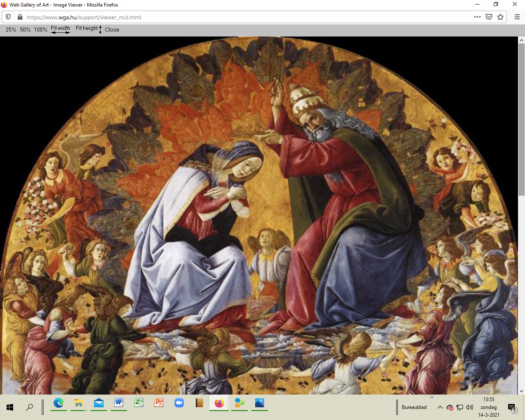Expand the hidden system tray icons

[440, 407]
